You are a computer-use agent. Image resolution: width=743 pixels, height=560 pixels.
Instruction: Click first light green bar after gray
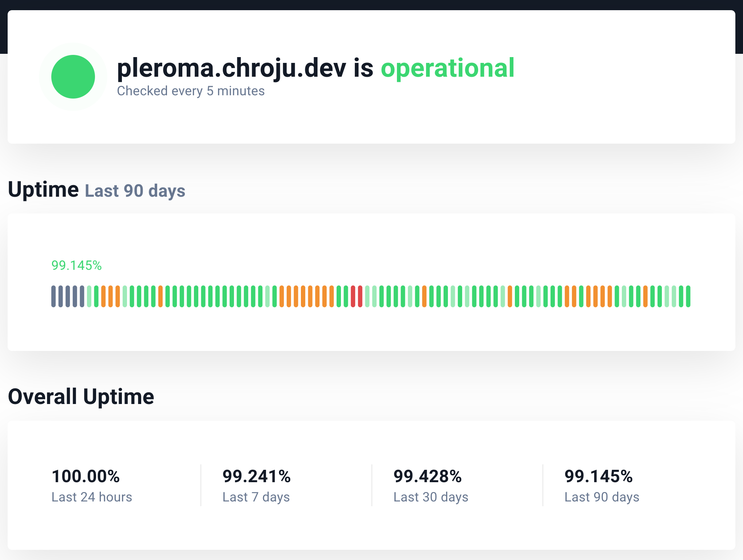tap(89, 296)
